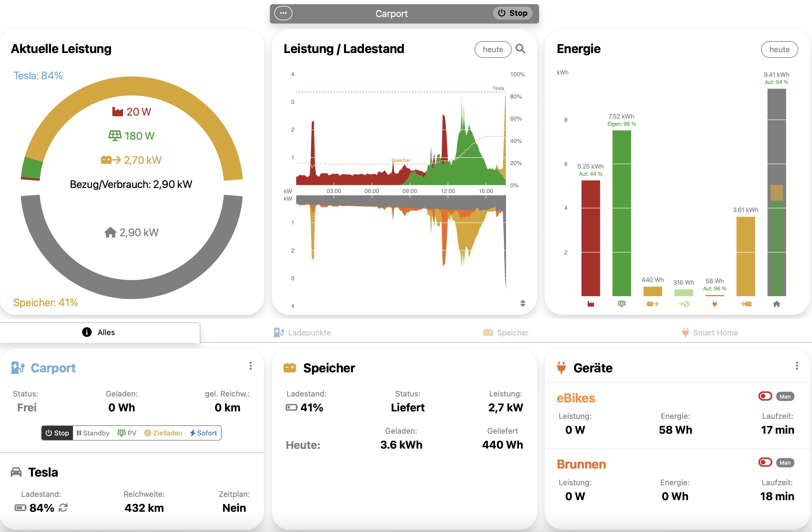
Task: Select PV charge mode
Action: [x=127, y=433]
